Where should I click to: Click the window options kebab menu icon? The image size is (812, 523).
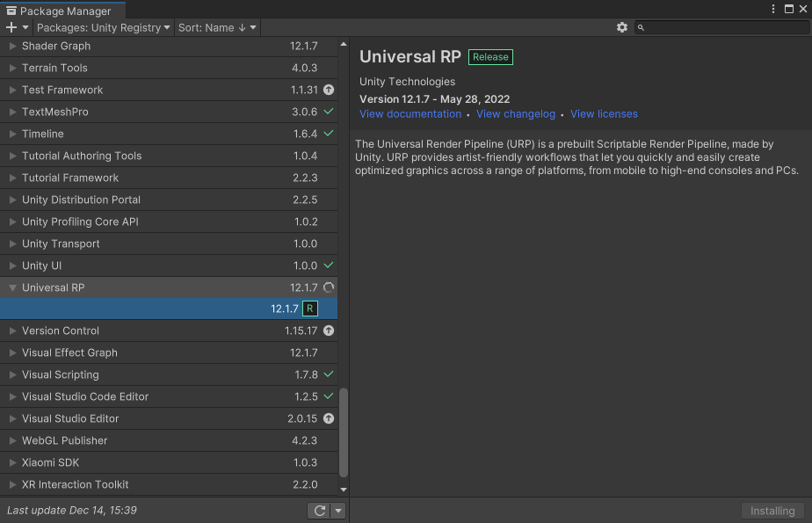(773, 9)
